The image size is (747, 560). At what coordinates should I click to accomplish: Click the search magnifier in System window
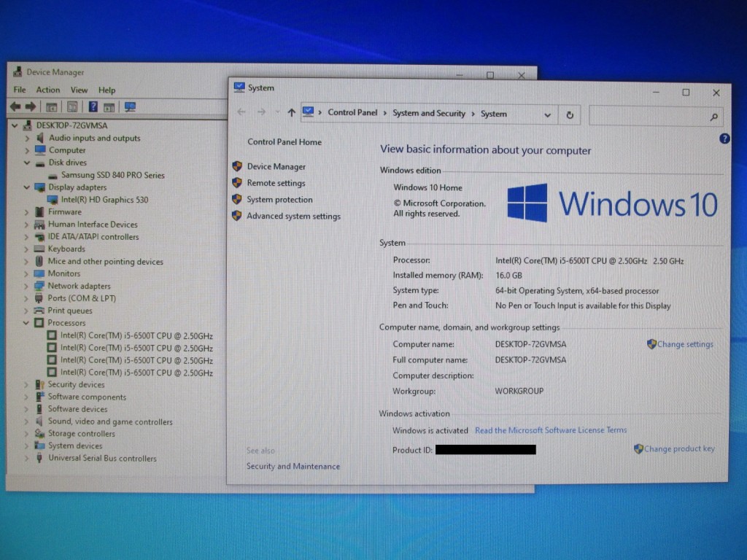(713, 117)
